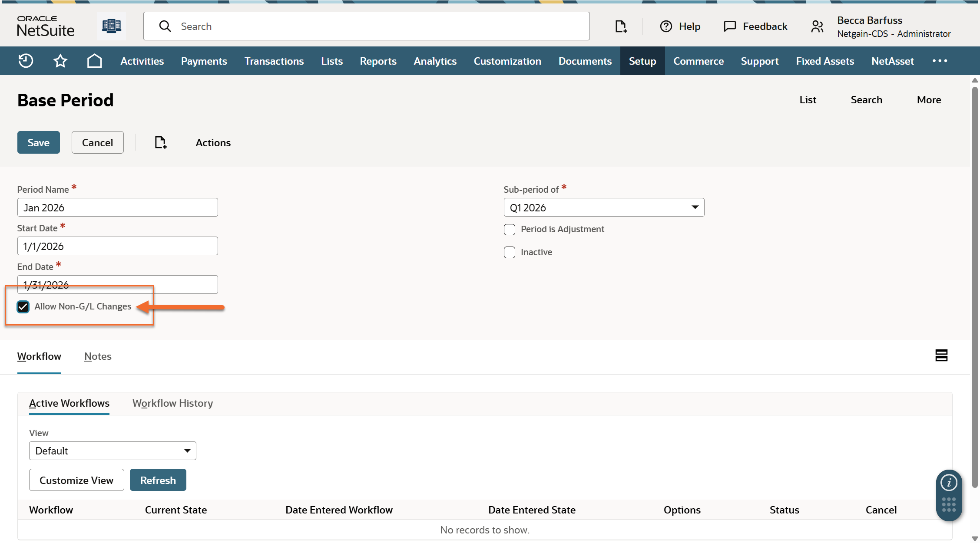Click the Create New icon in header
Image resolution: width=980 pixels, height=543 pixels.
click(621, 26)
